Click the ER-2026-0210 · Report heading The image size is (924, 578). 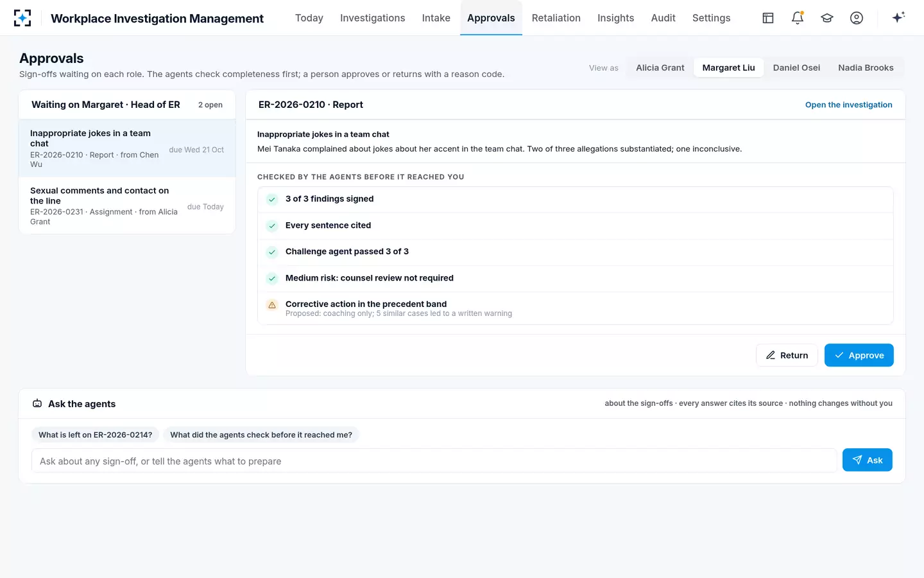point(311,105)
